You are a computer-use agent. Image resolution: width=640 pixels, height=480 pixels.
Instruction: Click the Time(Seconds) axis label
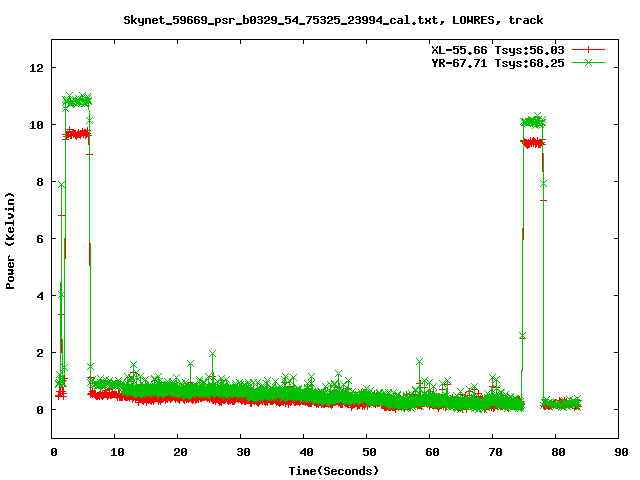coord(333,471)
